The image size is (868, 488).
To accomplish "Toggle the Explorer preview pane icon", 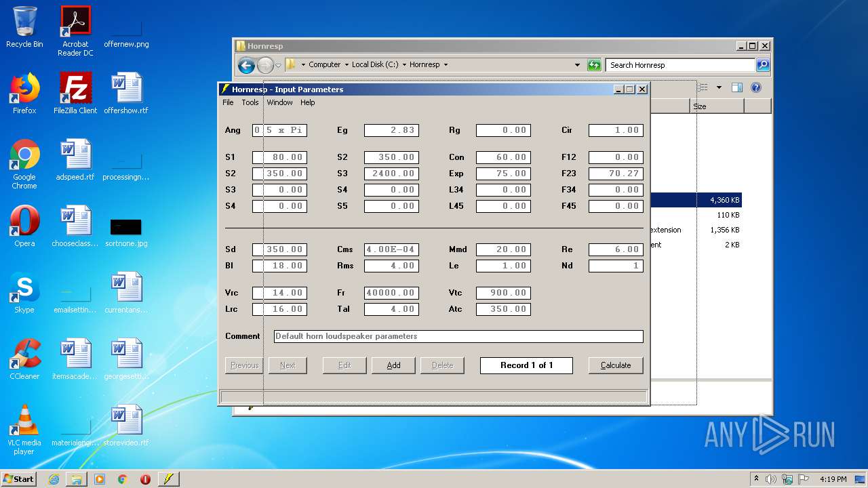I will (737, 87).
